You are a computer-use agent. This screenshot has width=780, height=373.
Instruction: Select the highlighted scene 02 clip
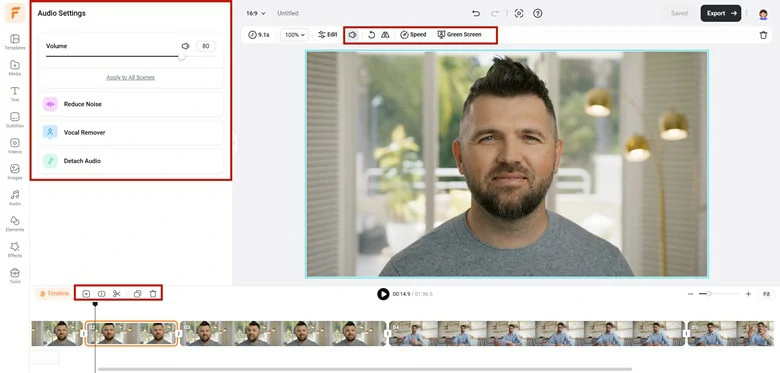coord(131,333)
